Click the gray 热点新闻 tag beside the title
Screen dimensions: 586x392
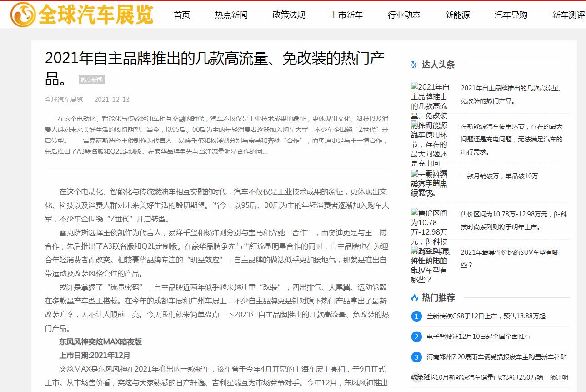pyautogui.click(x=92, y=80)
